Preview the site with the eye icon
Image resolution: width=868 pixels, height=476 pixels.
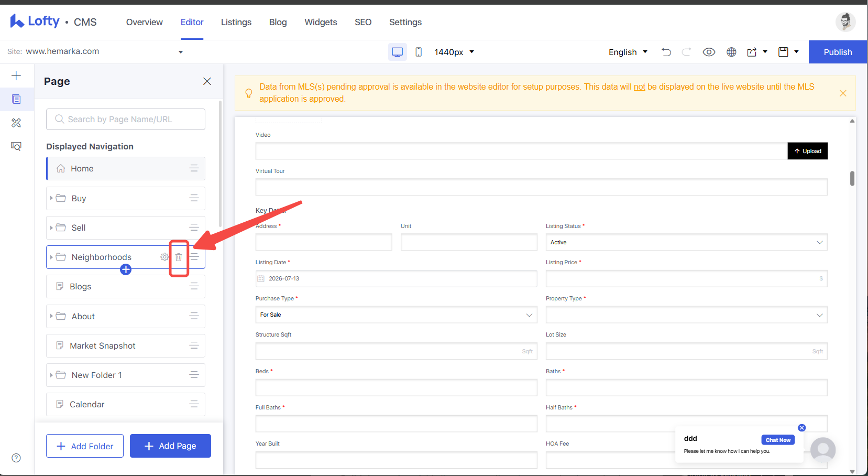point(709,52)
